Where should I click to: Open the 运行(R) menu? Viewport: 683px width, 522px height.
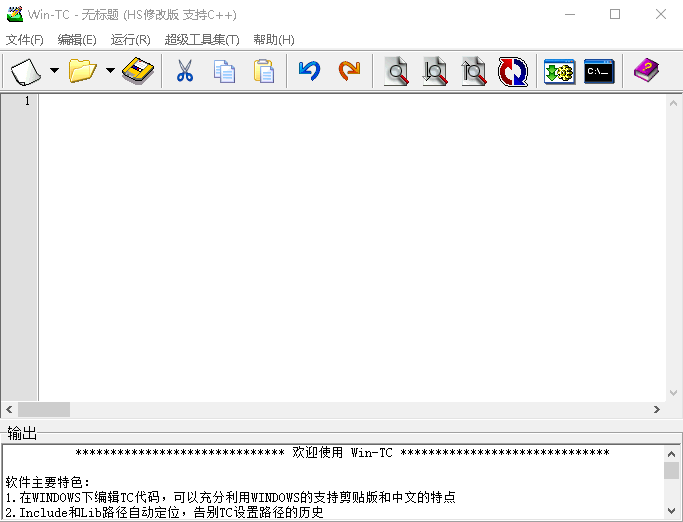[130, 40]
